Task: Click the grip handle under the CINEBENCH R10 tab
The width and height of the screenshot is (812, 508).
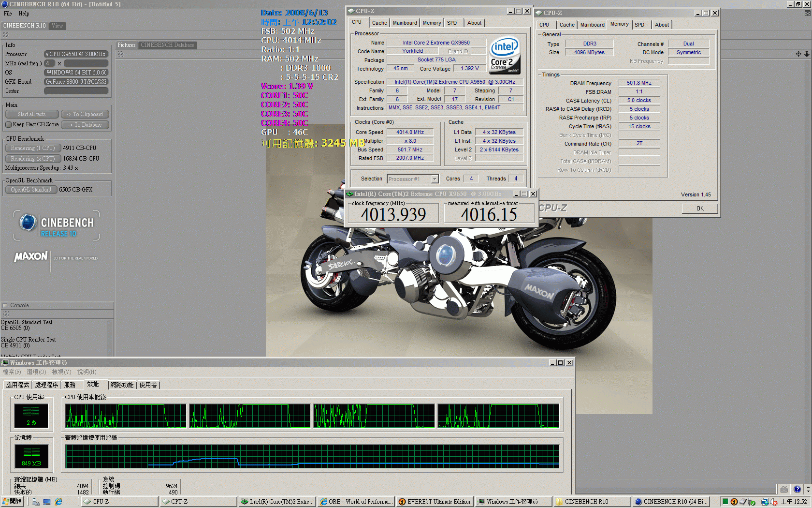Action: point(6,35)
